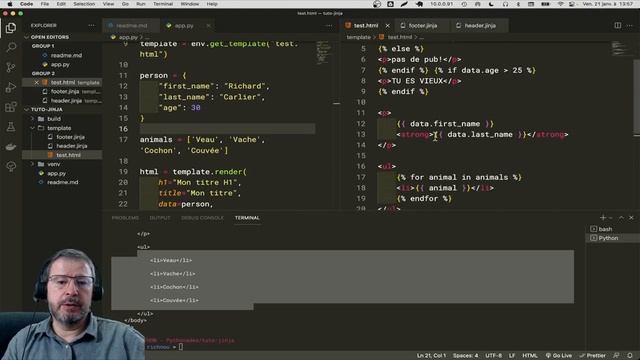Viewport: 640px width, 360px height.
Task: Change LF end-of-line sequence
Action: 512,356
